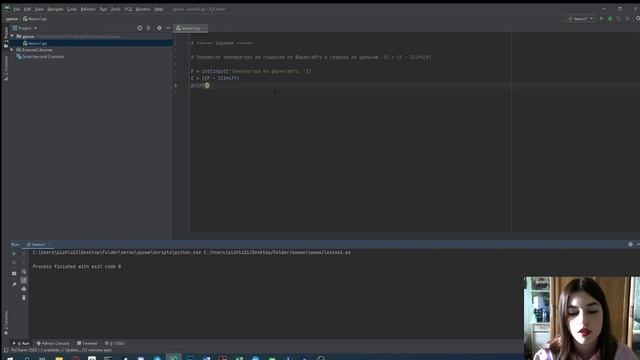Click the locate opened file target icon
This screenshot has width=640, height=360.
140,28
